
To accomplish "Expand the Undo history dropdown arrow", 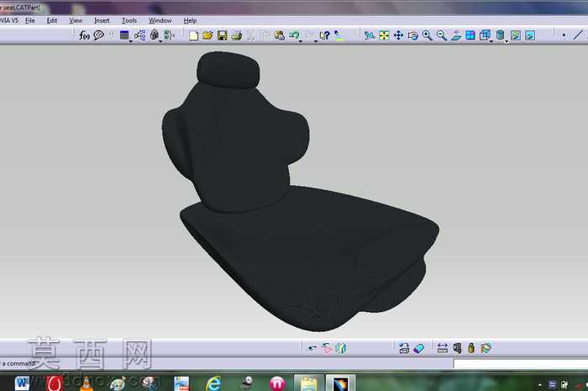I will click(x=301, y=41).
